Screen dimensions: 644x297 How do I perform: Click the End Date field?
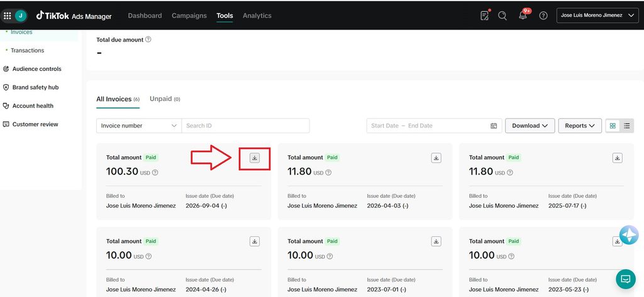[420, 126]
